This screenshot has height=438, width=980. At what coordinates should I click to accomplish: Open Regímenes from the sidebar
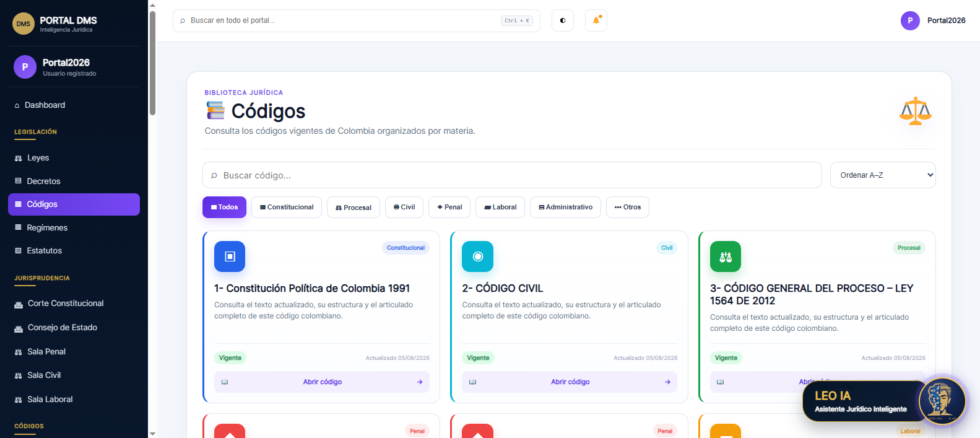(74, 227)
